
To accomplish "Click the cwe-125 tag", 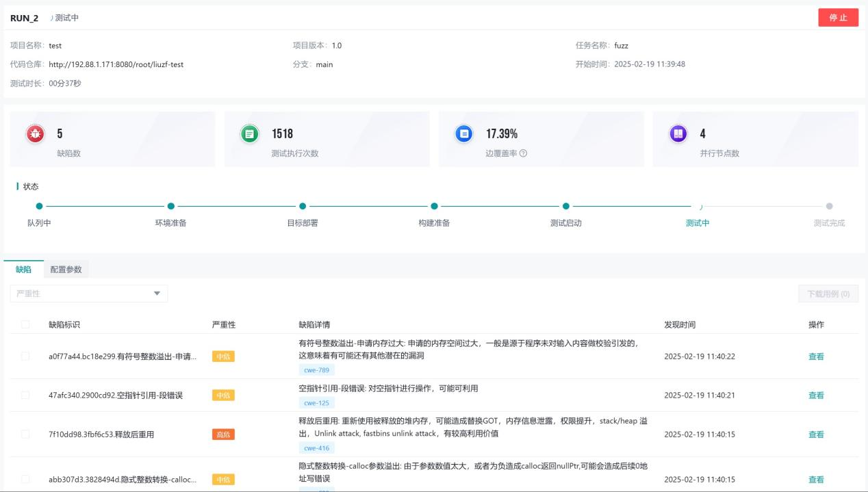I will [317, 403].
